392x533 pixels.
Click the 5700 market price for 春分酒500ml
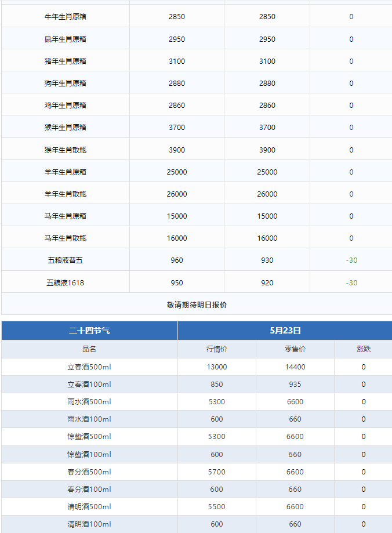tap(216, 472)
